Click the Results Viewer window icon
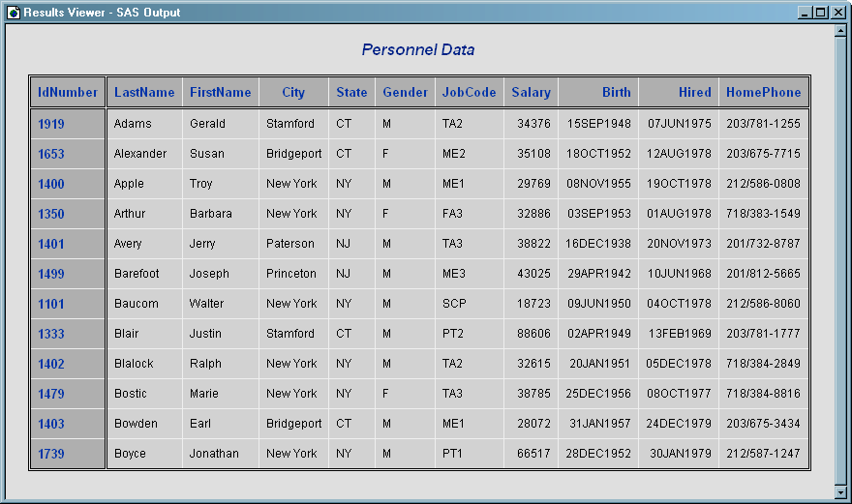 [x=14, y=12]
